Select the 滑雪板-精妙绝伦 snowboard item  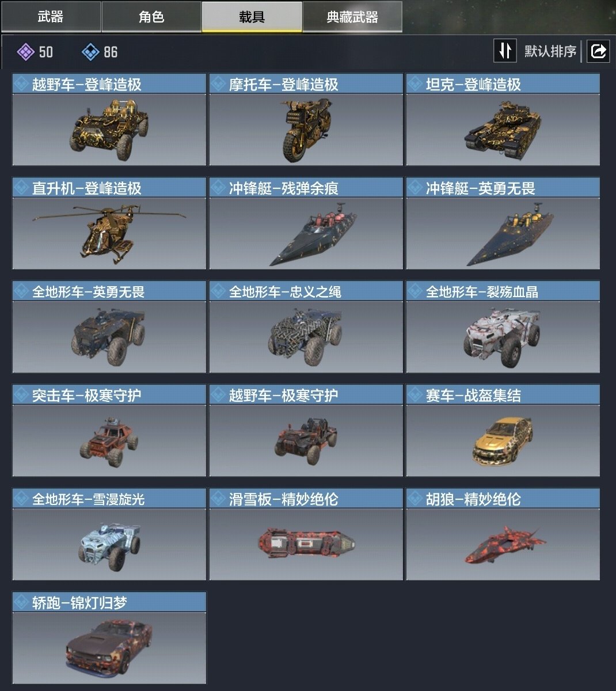pos(306,534)
